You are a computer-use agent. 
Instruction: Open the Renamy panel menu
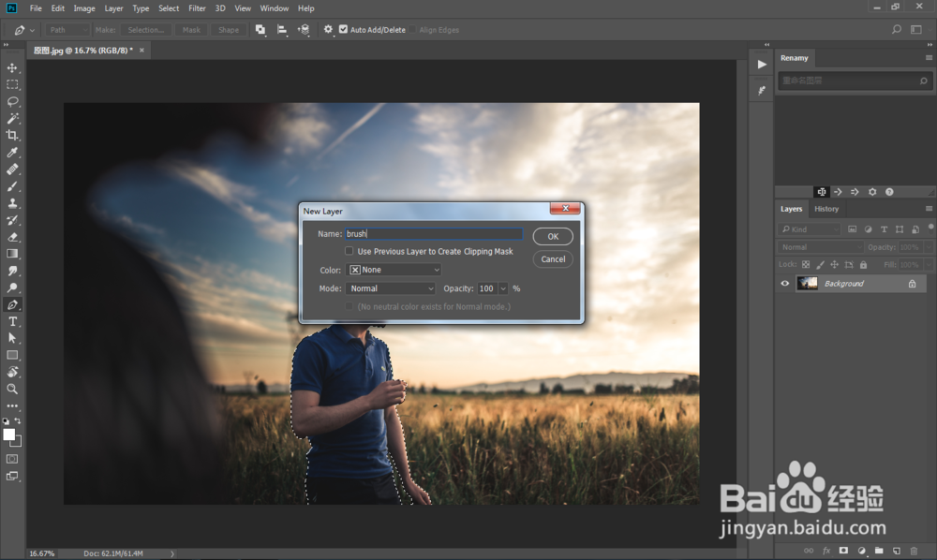pos(929,57)
